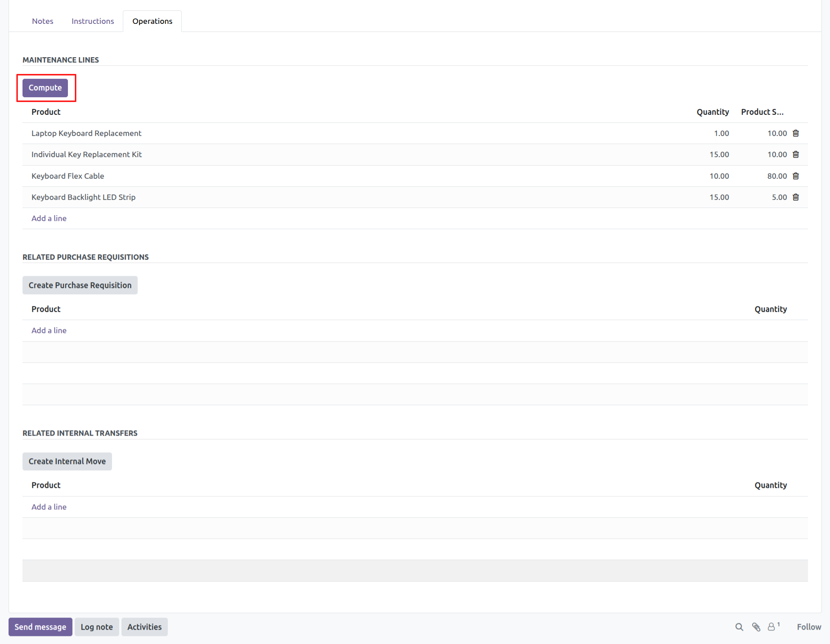Add a line under Related Purchase Requisitions
The width and height of the screenshot is (830, 644).
tap(49, 330)
